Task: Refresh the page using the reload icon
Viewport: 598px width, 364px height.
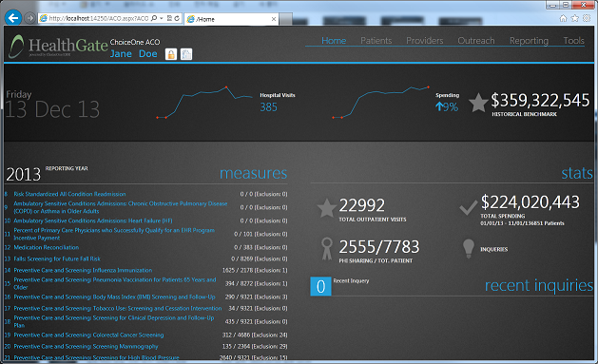Action: [177, 18]
